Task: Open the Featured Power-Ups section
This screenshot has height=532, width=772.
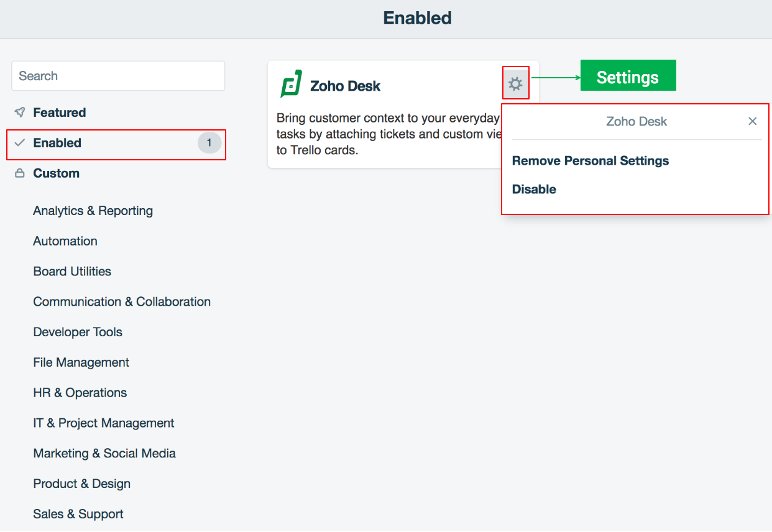Action: [x=60, y=112]
